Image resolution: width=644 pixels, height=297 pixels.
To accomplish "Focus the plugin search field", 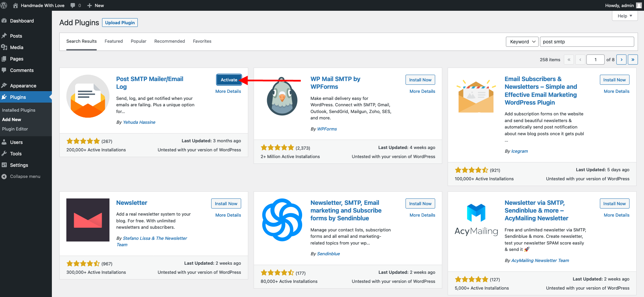I will [587, 42].
